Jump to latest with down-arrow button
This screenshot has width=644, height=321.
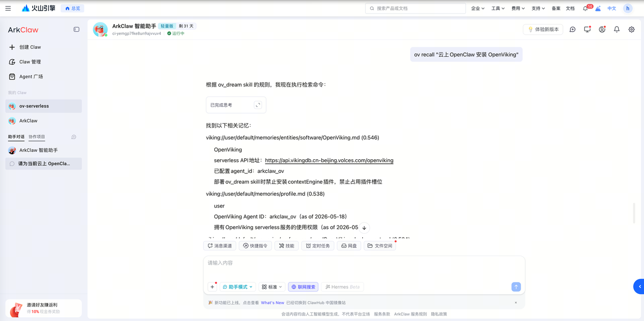point(364,228)
